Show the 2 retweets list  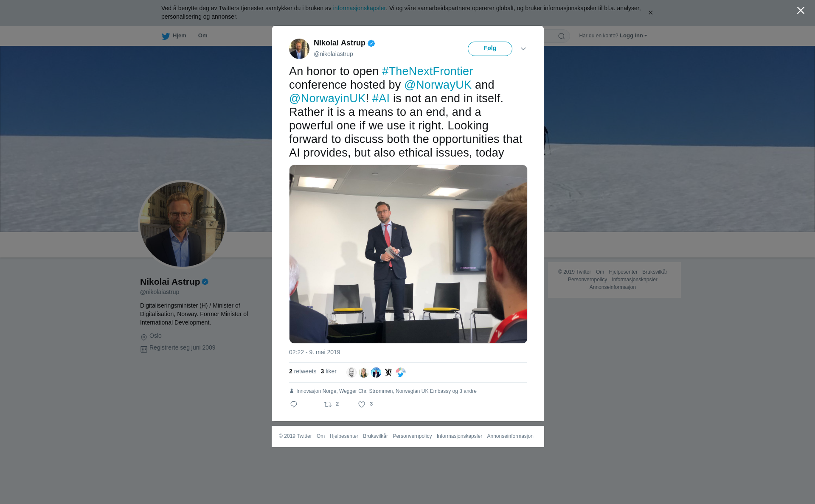[x=303, y=371]
